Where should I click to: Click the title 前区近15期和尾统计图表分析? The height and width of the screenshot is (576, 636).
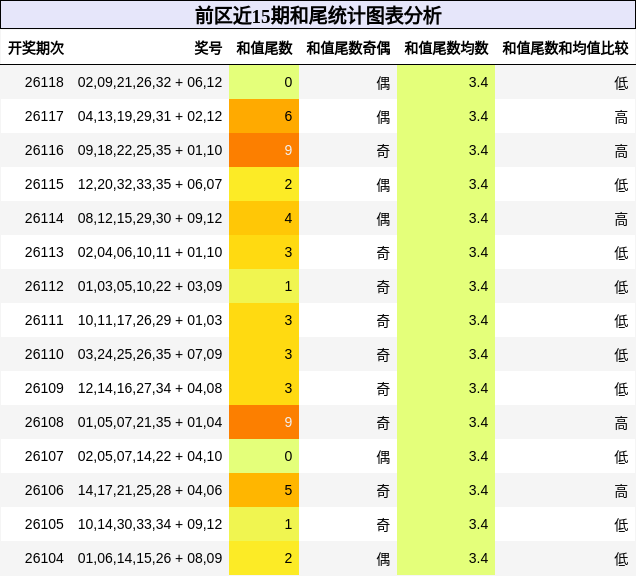pos(318,16)
